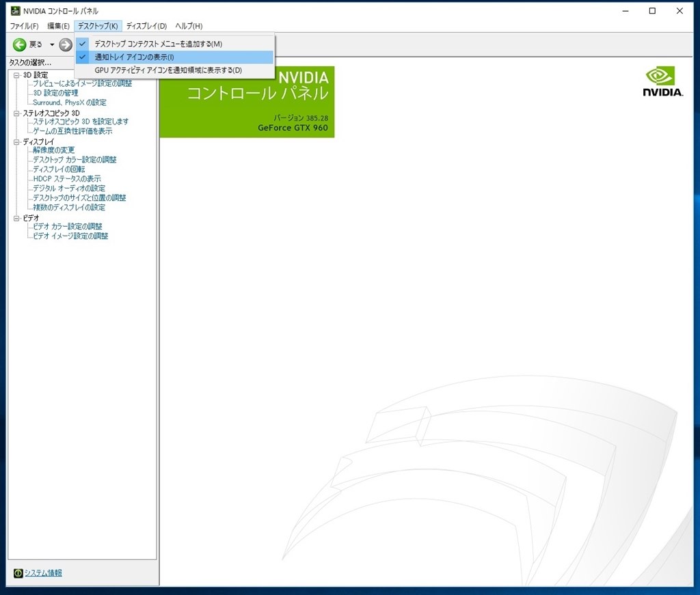Select デジタル オーディオの設定 tree item
The width and height of the screenshot is (700, 595).
(x=67, y=188)
